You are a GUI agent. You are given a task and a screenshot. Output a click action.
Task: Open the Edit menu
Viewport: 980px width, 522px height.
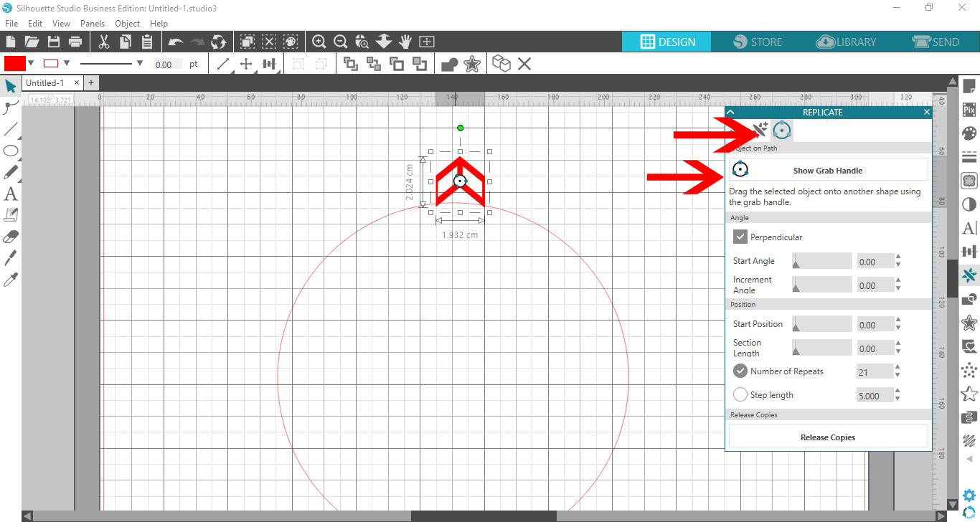[x=35, y=23]
